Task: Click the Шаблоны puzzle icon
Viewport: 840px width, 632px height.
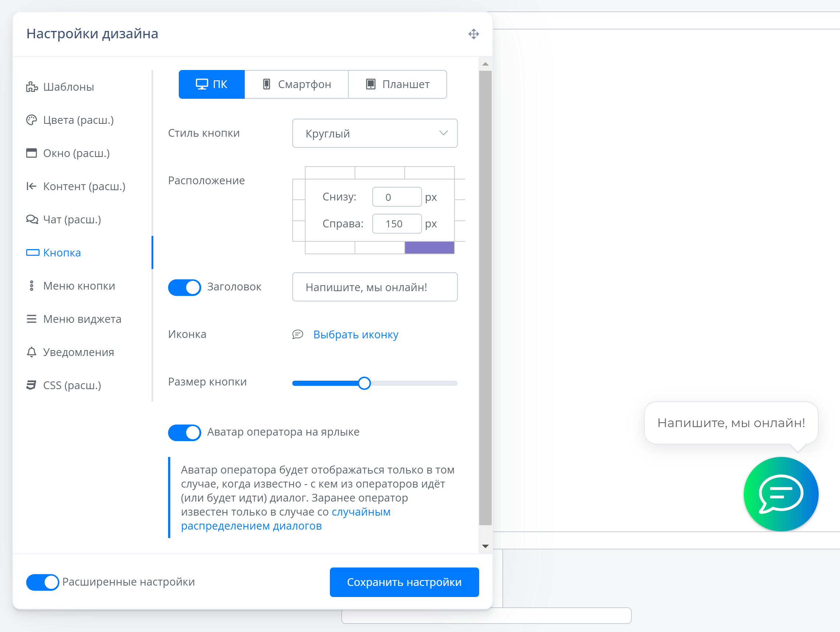Action: pyautogui.click(x=32, y=87)
